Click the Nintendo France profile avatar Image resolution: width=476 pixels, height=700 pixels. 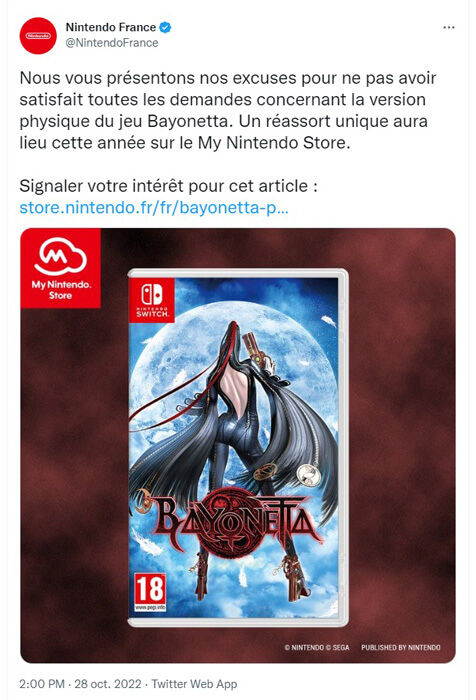(x=38, y=36)
